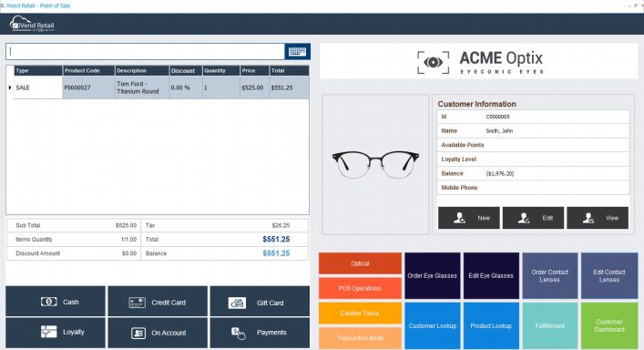The image size is (644, 350).
Task: Click the iVend Retail cloud logo
Action: (32, 24)
